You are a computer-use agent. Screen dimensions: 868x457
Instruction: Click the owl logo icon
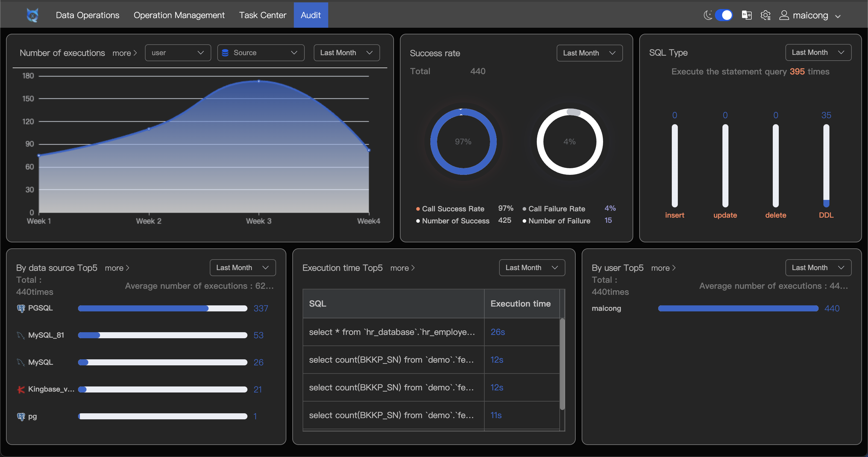point(32,15)
